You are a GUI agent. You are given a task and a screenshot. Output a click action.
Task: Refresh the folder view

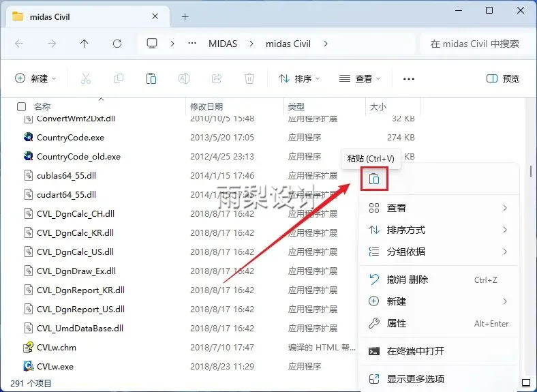(x=117, y=44)
